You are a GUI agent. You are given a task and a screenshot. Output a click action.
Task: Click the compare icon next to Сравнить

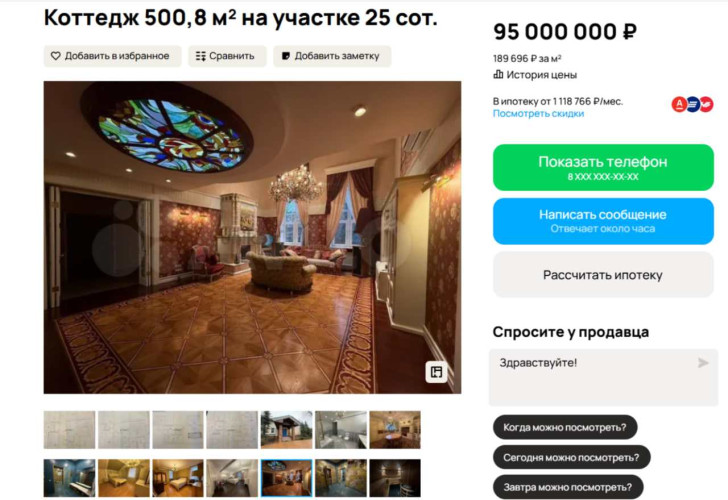[201, 56]
